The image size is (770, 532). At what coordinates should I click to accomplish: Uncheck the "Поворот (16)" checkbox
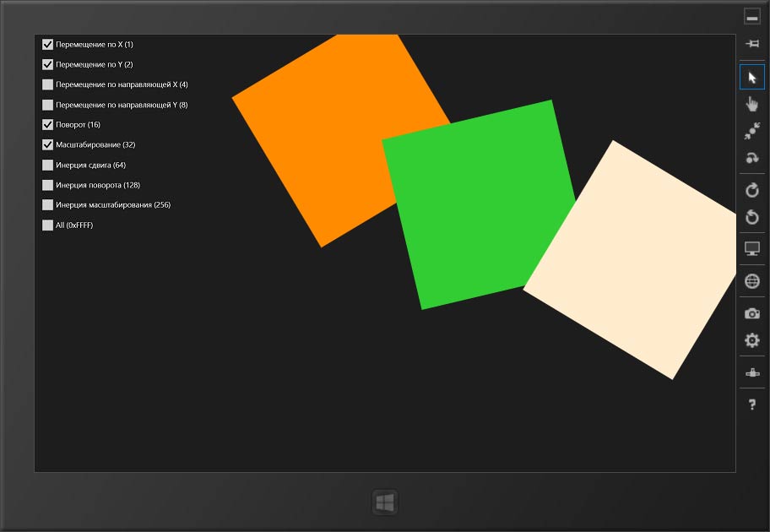click(47, 125)
